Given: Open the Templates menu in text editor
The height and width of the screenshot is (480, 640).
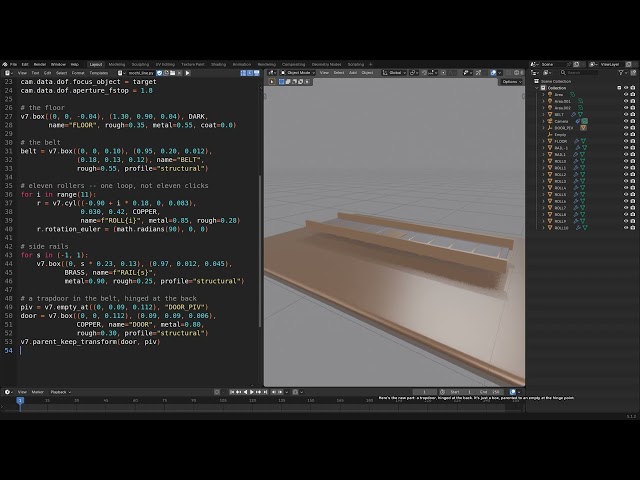Looking at the screenshot, I should click(x=98, y=73).
